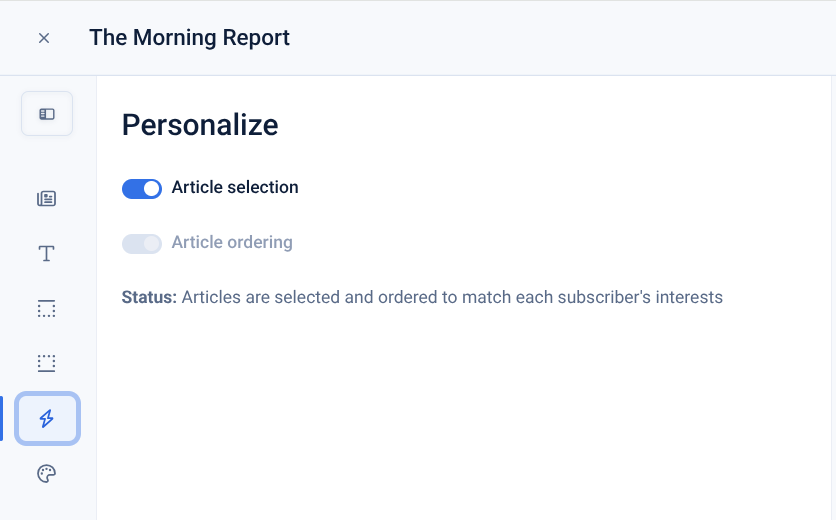The image size is (836, 520).
Task: Select the Text (T) typography icon
Action: [47, 254]
